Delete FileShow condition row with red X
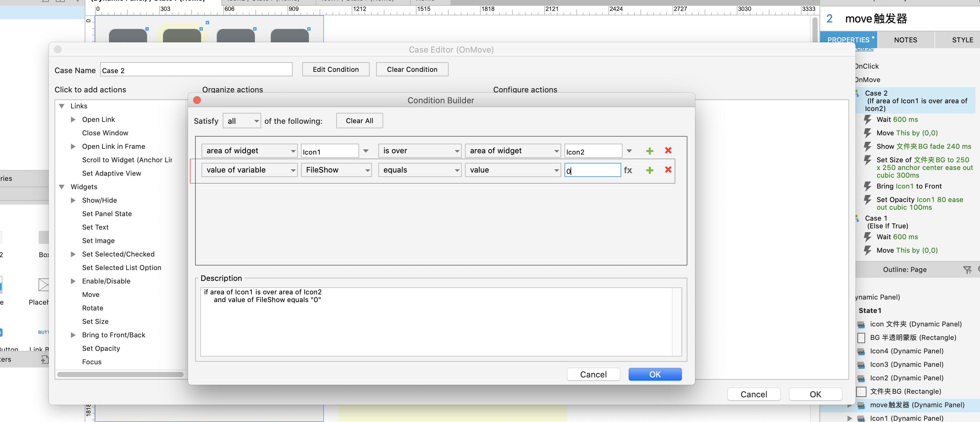Viewport: 980px width, 422px height. tap(668, 170)
